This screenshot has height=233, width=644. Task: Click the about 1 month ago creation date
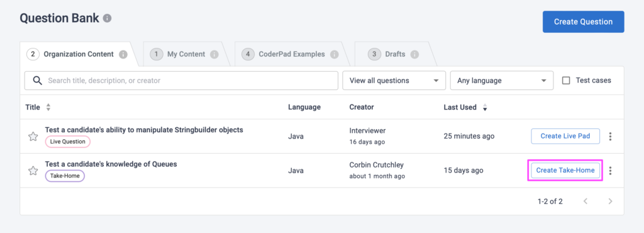click(x=377, y=176)
